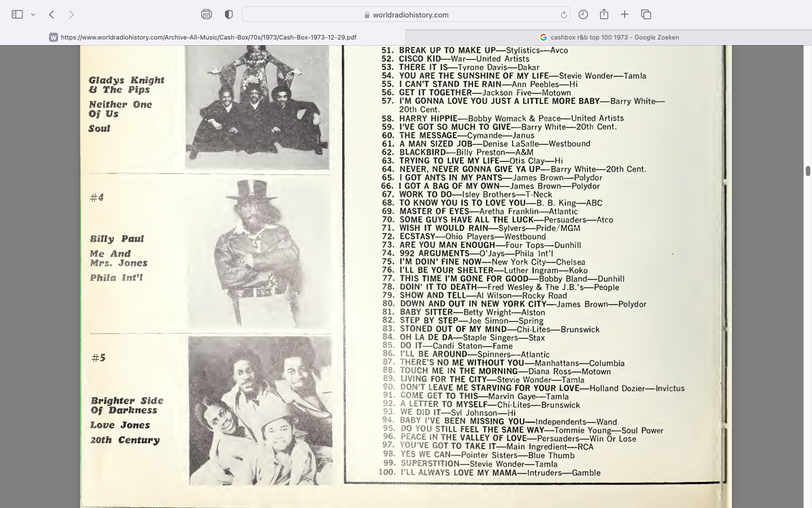Screen dimensions: 812x508
Task: Click entry 56 Get It Together
Action: point(476,93)
